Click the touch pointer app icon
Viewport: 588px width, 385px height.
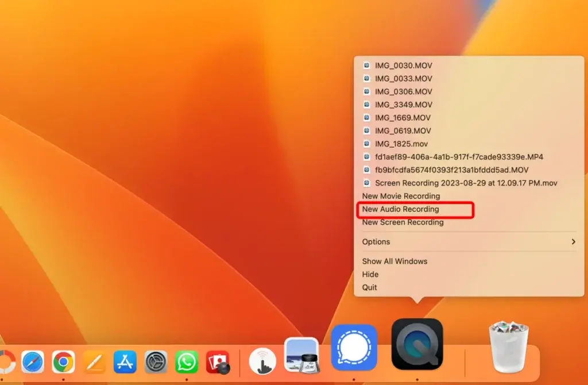pos(262,361)
